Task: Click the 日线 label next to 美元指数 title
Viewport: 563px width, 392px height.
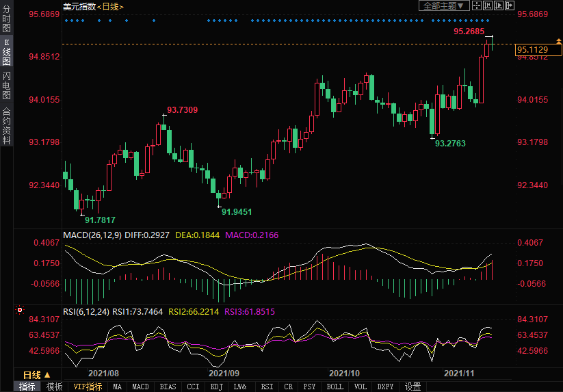Action: [109, 6]
